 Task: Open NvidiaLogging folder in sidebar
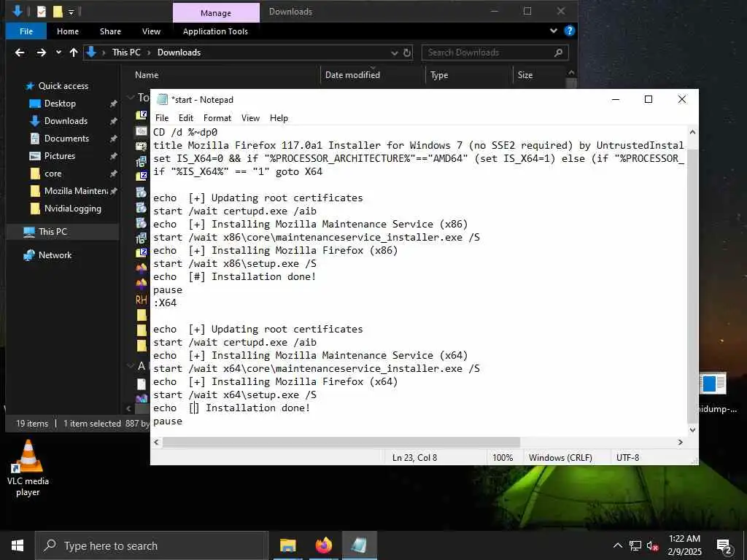click(x=72, y=209)
